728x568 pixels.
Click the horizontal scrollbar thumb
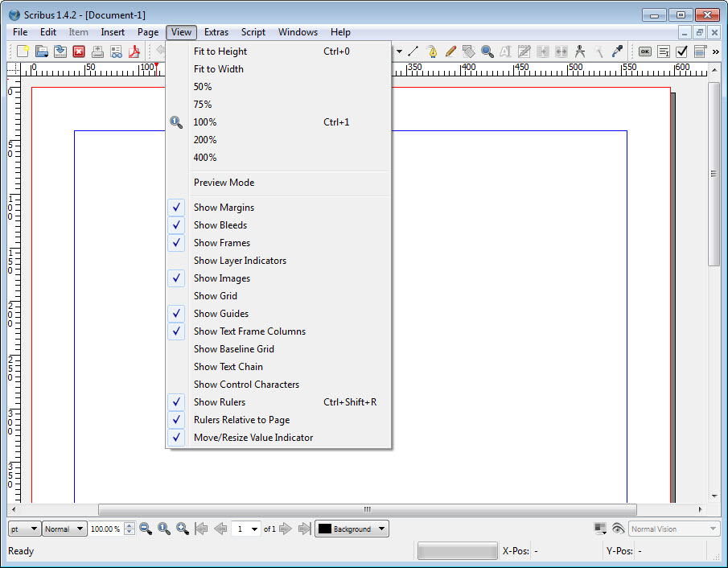[x=368, y=509]
